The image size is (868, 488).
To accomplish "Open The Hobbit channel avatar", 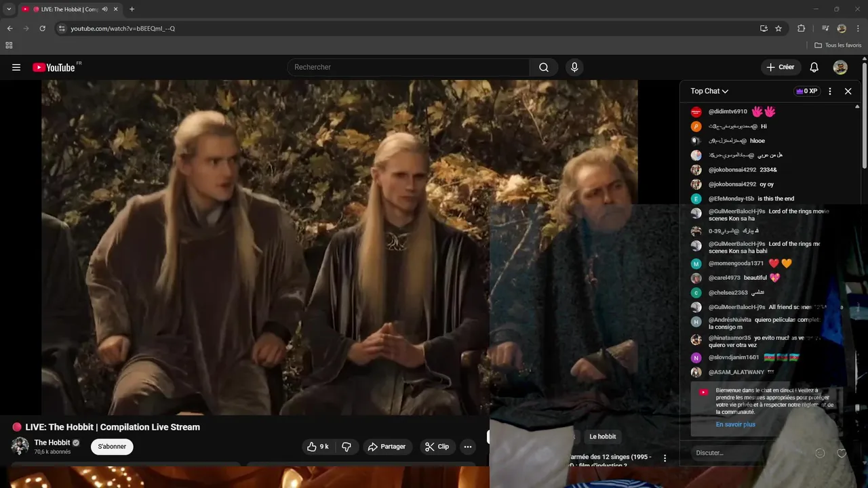I will coord(20,446).
